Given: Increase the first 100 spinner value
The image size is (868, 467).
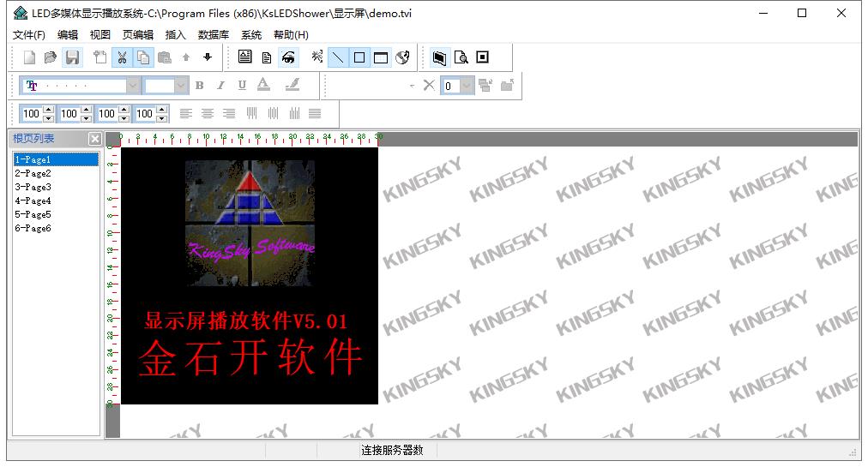Looking at the screenshot, I should pyautogui.click(x=49, y=110).
